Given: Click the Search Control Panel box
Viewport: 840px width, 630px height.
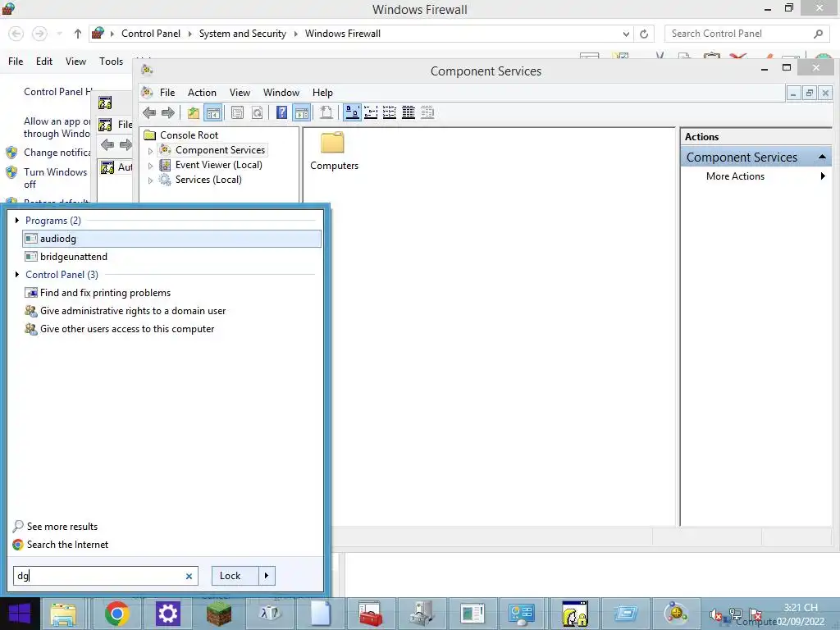Looking at the screenshot, I should [747, 34].
